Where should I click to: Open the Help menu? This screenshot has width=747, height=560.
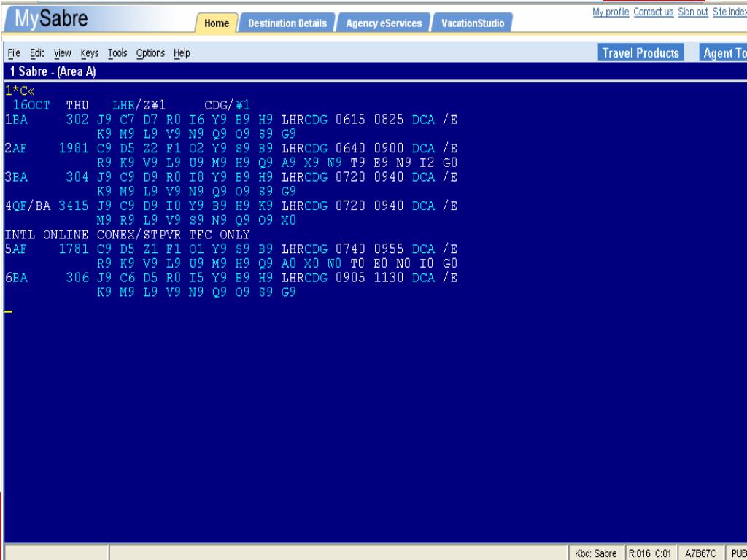click(182, 52)
